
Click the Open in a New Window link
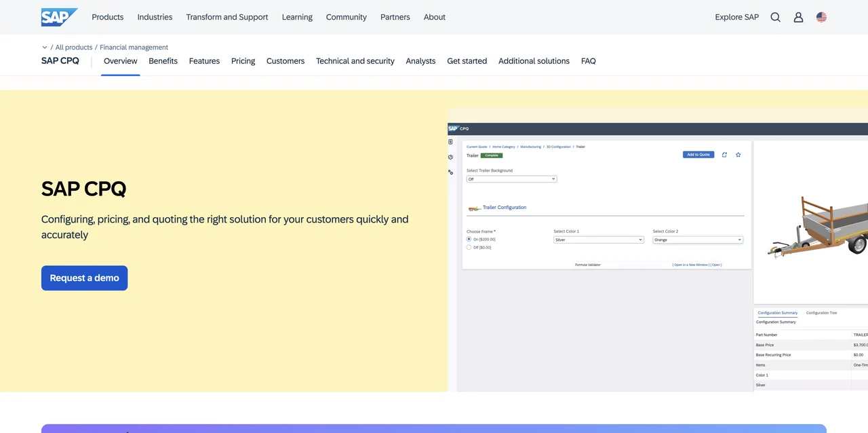click(x=690, y=265)
